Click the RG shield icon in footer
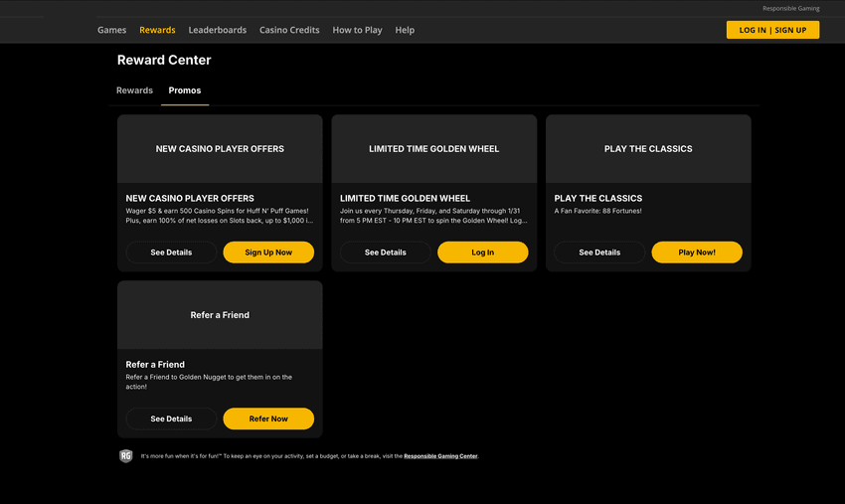The width and height of the screenshot is (845, 504). [125, 456]
